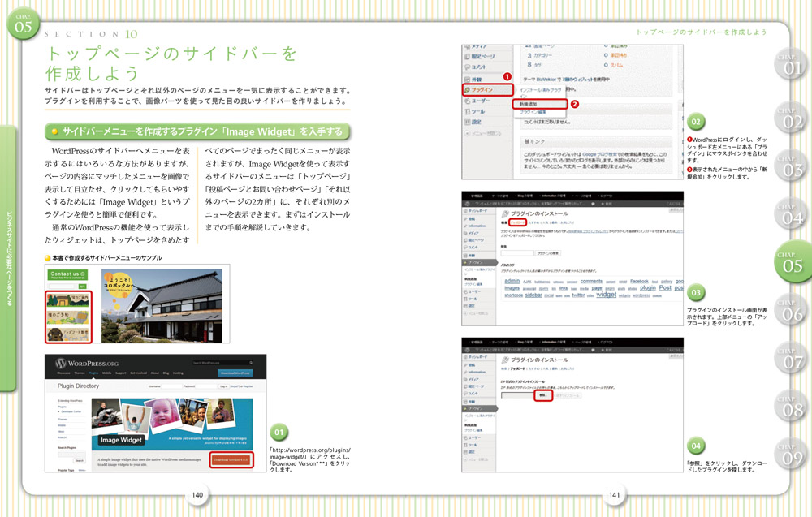Click the Password field on Plugin Directory
812x517 pixels.
click(x=206, y=386)
